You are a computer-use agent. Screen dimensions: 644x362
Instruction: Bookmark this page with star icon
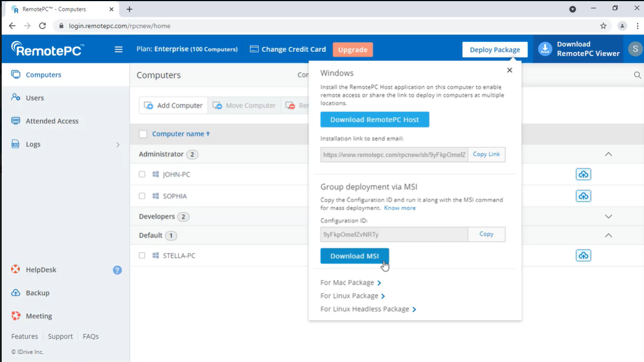[x=603, y=26]
